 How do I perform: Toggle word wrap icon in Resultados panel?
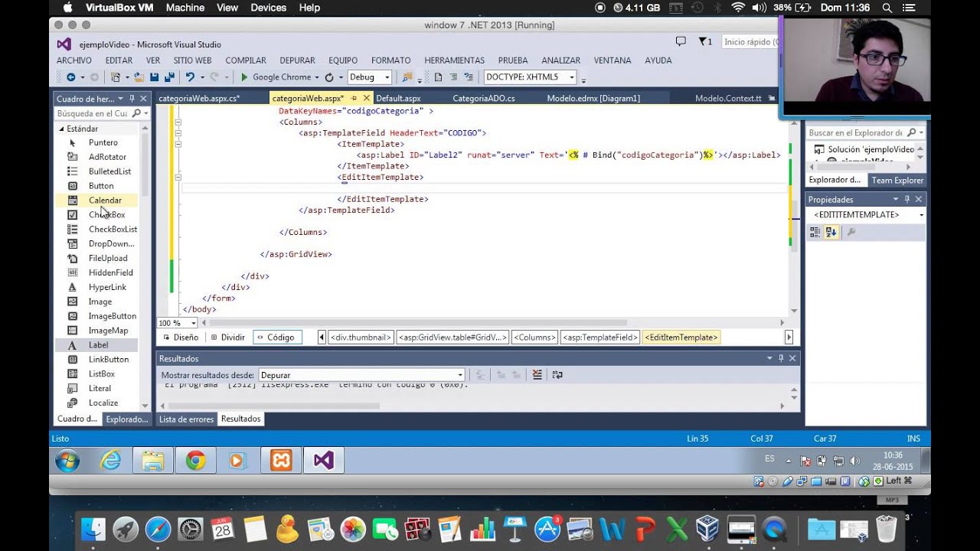557,375
